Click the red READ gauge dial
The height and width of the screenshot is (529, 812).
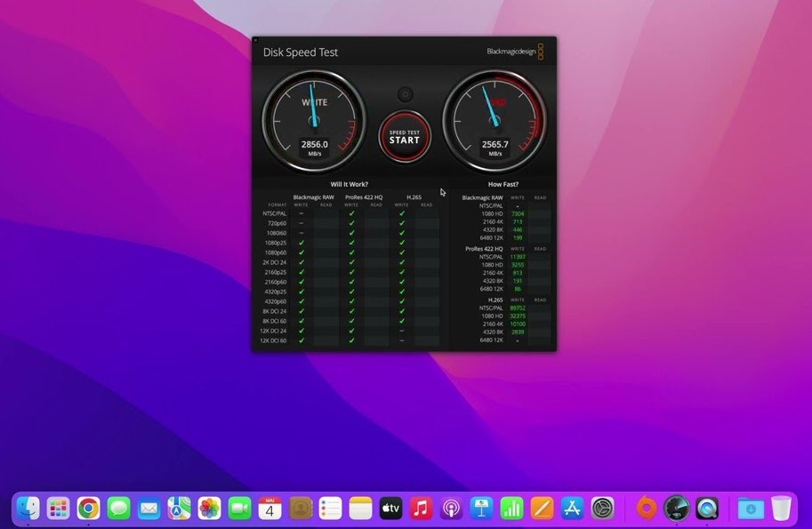coord(495,121)
